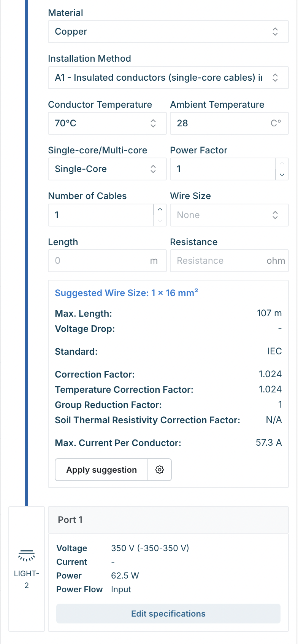Expand Installation Method dropdown
This screenshot has height=644, width=298.
[168, 78]
